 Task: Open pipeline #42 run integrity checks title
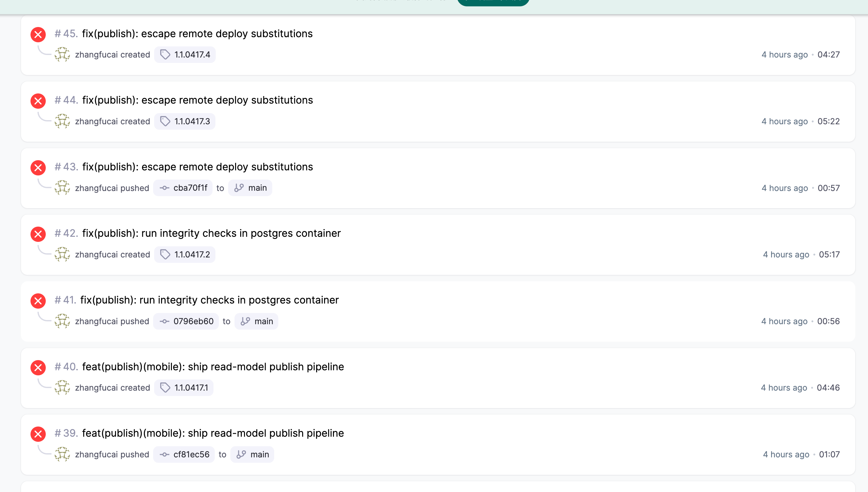pos(211,233)
